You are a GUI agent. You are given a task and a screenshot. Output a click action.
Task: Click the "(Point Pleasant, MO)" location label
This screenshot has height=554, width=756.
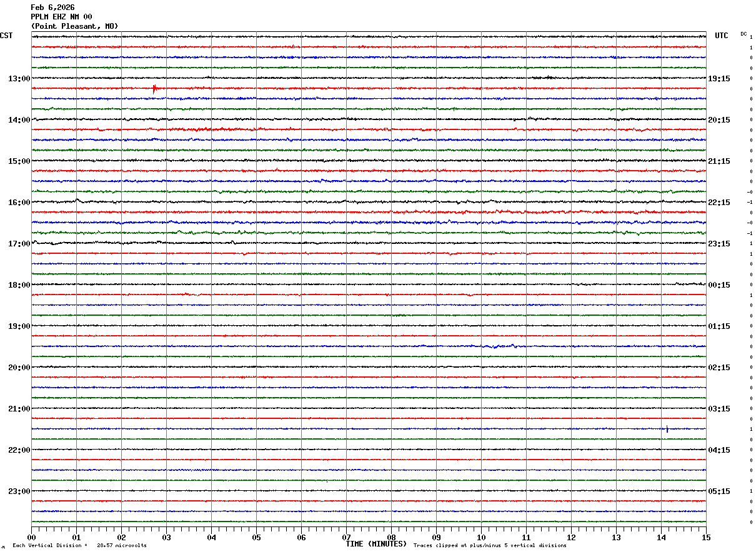pyautogui.click(x=74, y=26)
